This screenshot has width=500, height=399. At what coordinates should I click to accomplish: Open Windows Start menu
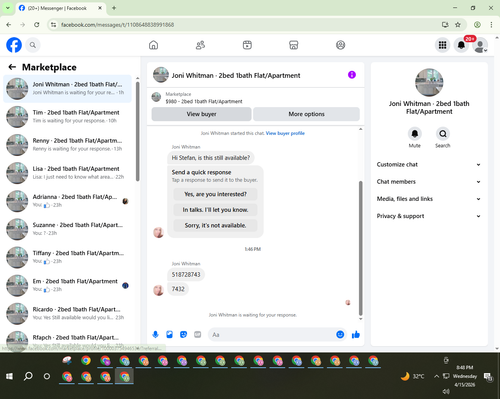coord(9,376)
